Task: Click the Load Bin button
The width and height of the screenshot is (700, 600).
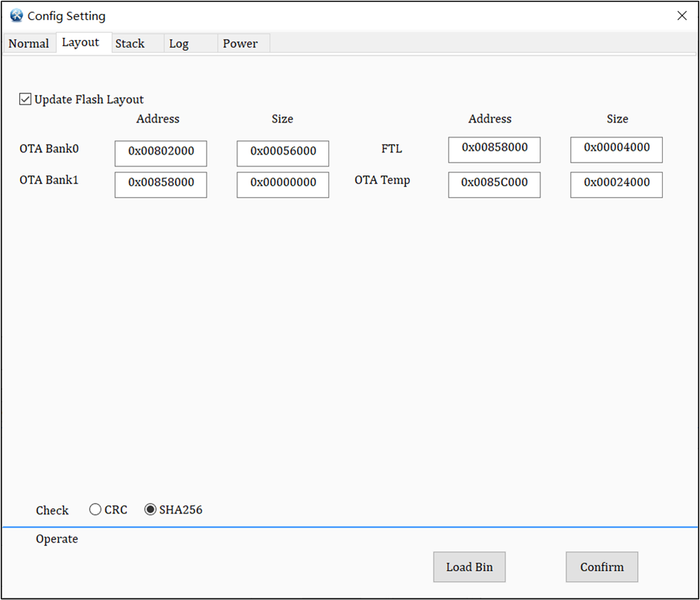Action: click(469, 567)
